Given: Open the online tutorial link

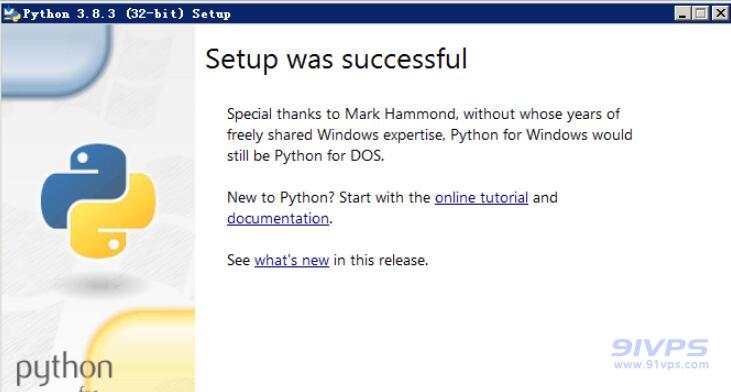Looking at the screenshot, I should [x=481, y=198].
